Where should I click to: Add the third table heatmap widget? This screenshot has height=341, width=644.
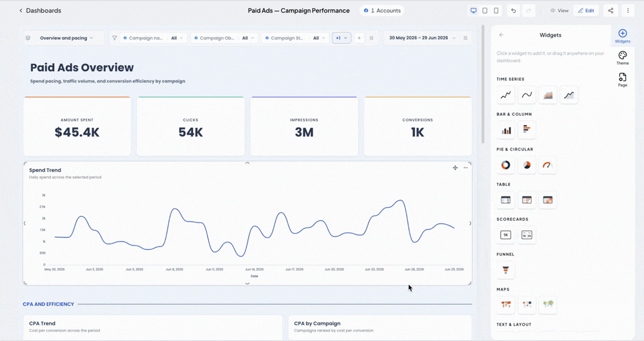pos(548,200)
